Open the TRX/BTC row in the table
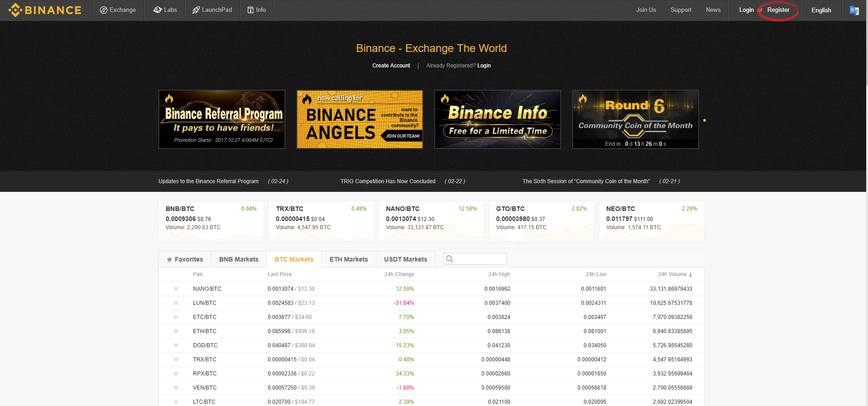The image size is (868, 406). click(x=431, y=360)
